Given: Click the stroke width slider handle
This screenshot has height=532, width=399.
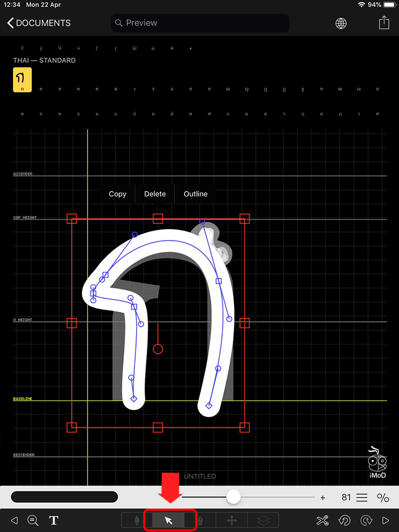Looking at the screenshot, I should 233,497.
